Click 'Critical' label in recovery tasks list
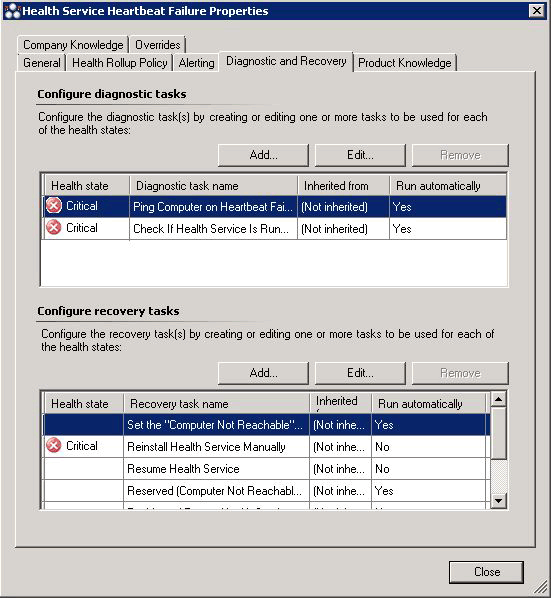Screen dimensions: 551x598 (x=82, y=445)
